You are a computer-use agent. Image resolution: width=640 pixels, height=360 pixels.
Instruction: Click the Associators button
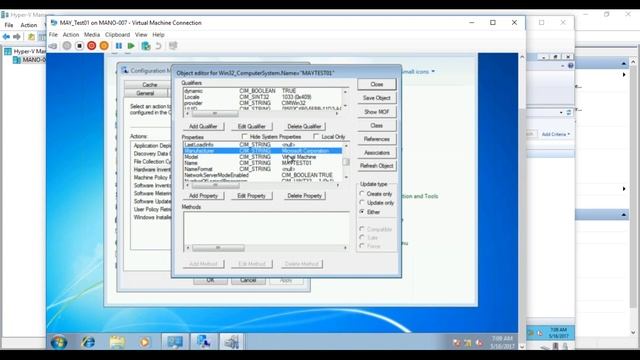point(377,153)
